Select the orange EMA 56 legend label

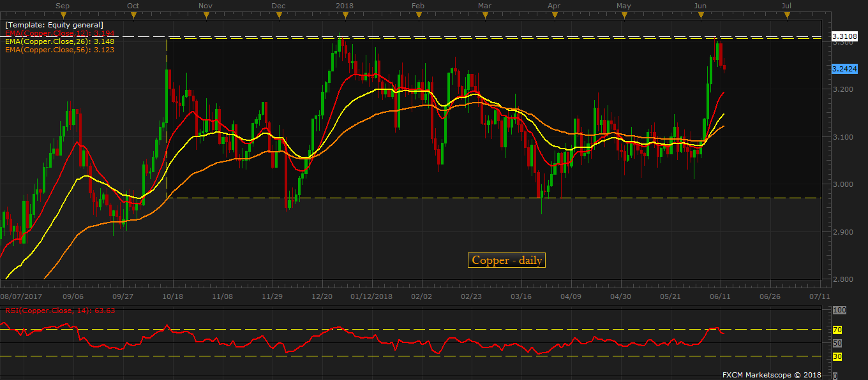(59, 49)
